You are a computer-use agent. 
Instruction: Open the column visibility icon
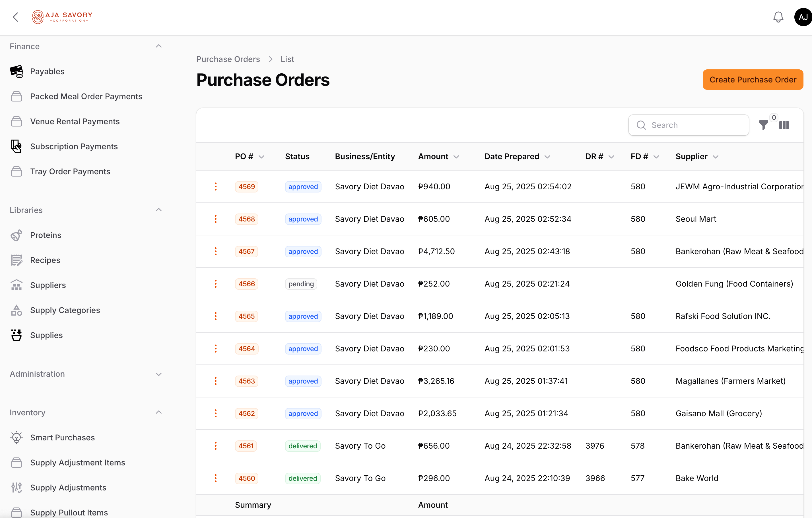[x=784, y=125]
